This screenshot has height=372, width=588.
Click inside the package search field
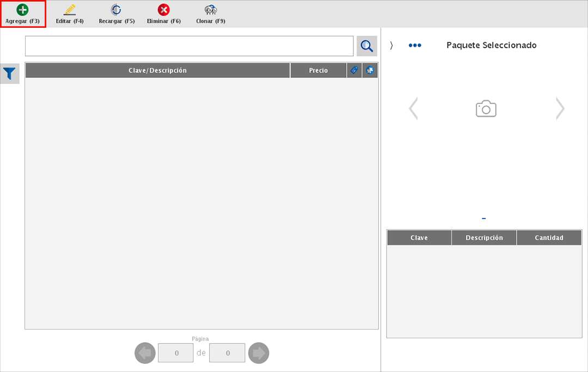click(189, 46)
